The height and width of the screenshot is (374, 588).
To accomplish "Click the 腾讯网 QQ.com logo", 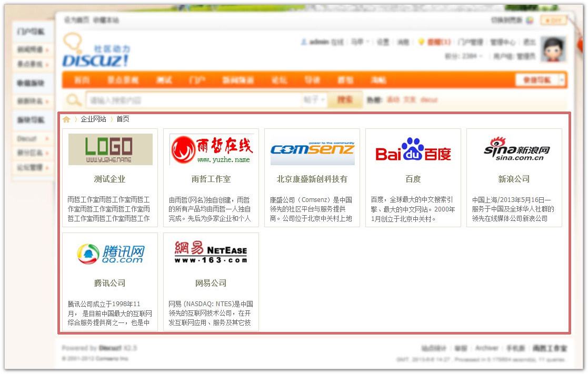I will coord(110,254).
